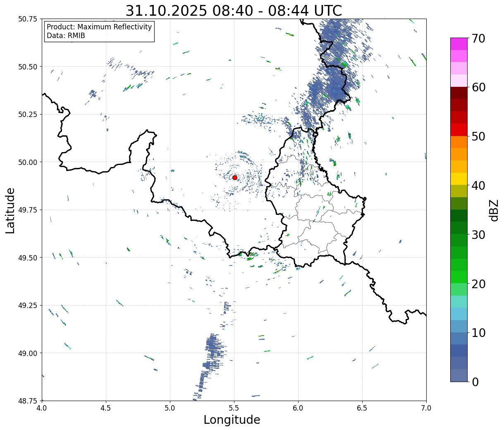
Task: Click the latitude tick label 49.00
Action: [28, 353]
